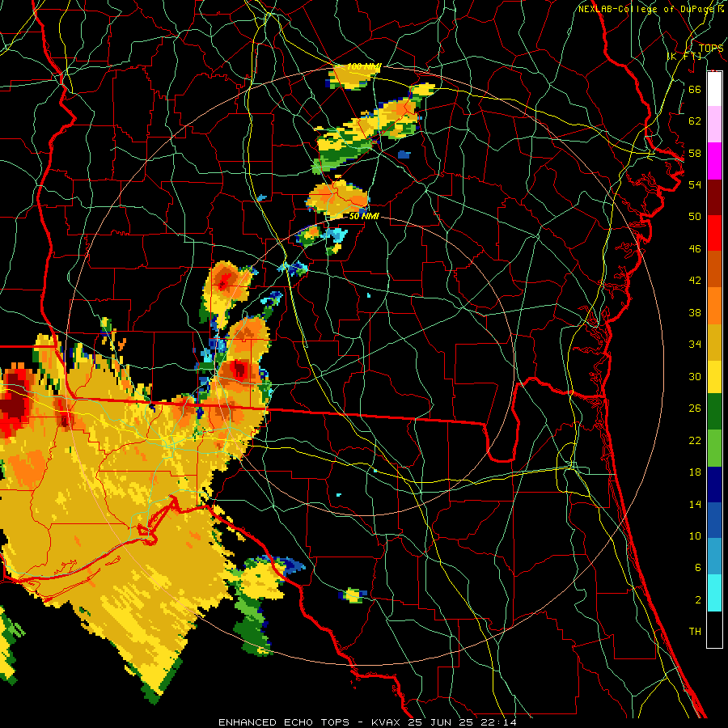Click the gold swatch near 34
This screenshot has height=728, width=728.
pos(714,342)
